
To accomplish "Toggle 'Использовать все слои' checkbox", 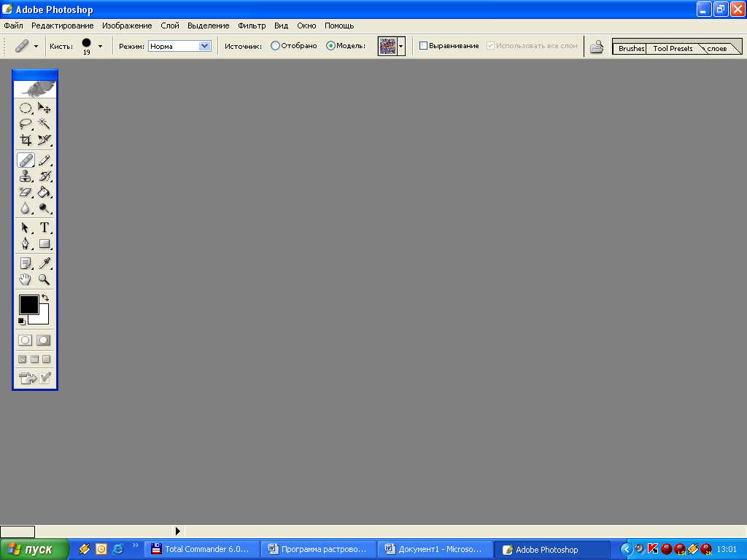I will pos(490,46).
